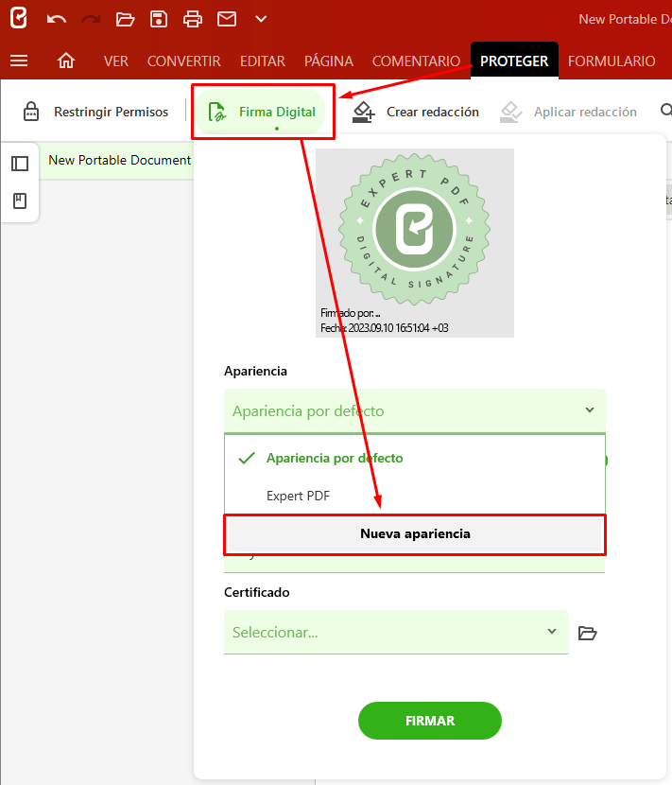Switch to the COMENTARIO tab
This screenshot has width=672, height=785.
pos(416,61)
